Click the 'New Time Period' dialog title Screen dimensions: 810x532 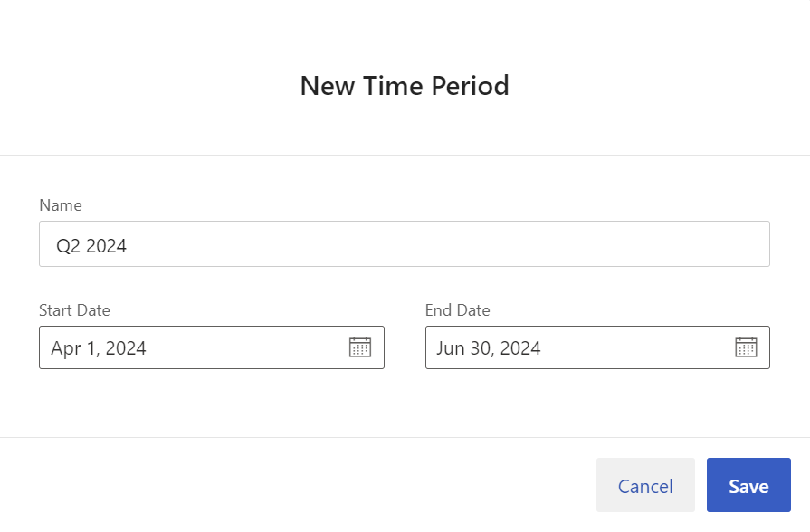coord(405,86)
